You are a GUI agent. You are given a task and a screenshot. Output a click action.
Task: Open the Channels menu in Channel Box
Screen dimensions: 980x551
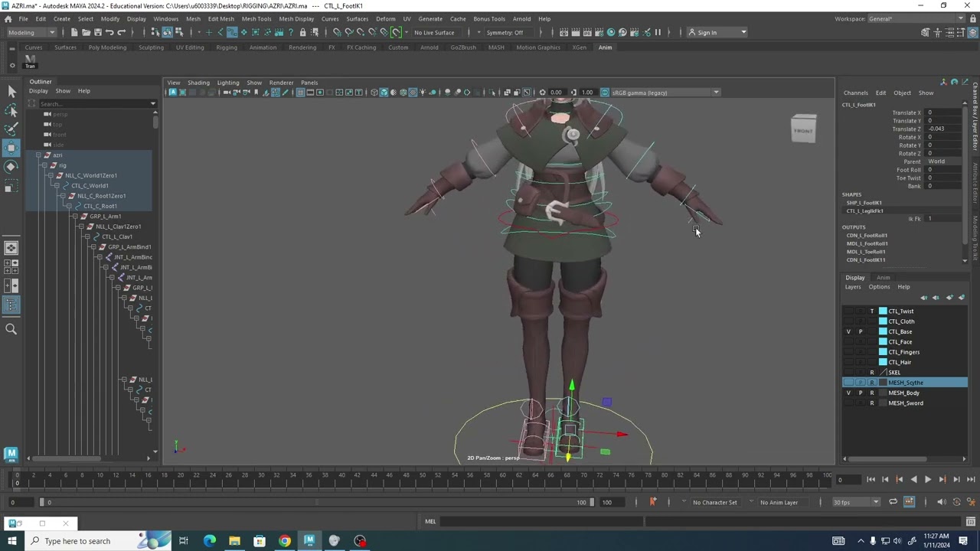coord(855,93)
